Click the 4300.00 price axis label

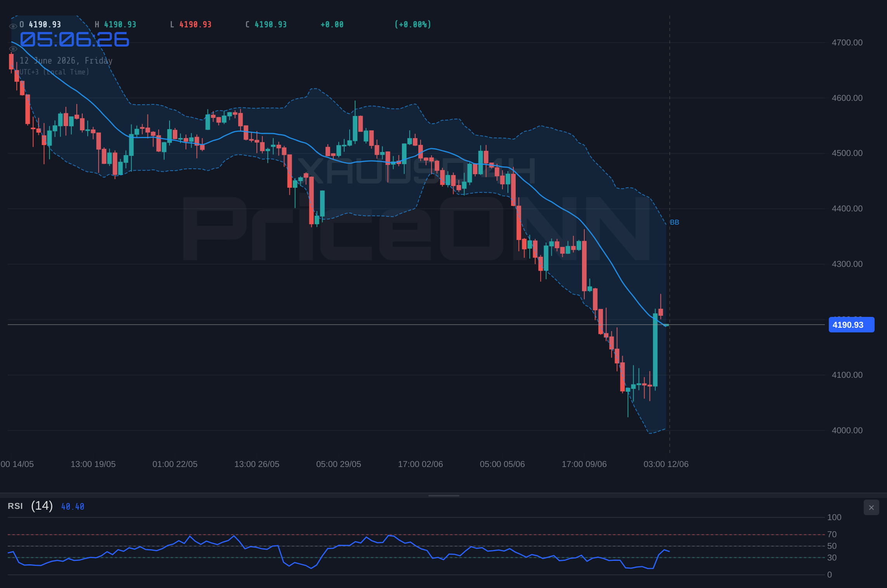click(x=847, y=264)
